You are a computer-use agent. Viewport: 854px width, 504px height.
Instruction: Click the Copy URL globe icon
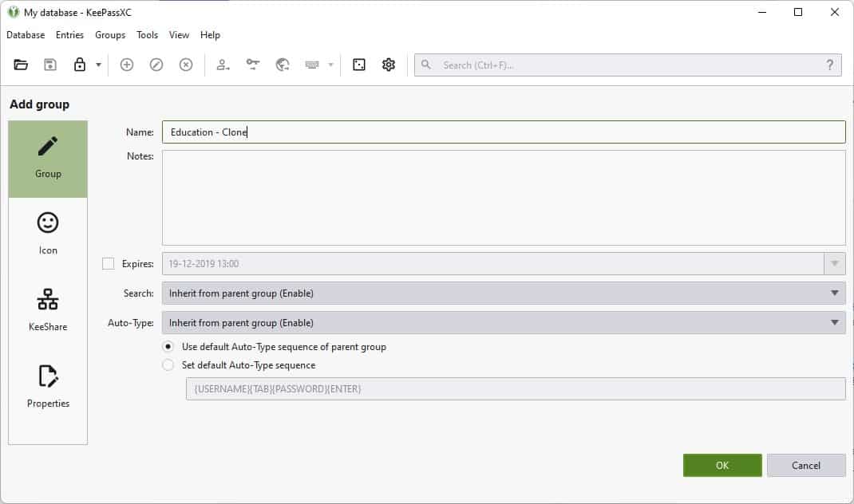[x=281, y=65]
